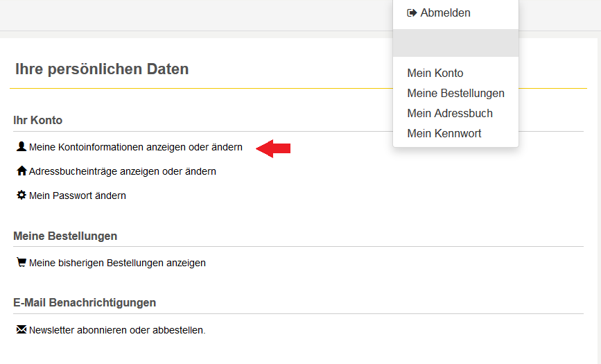Viewport: 601px width, 364px height.
Task: Open Meine Kontoinformationen anzeigen oder ändern link
Action: point(136,147)
